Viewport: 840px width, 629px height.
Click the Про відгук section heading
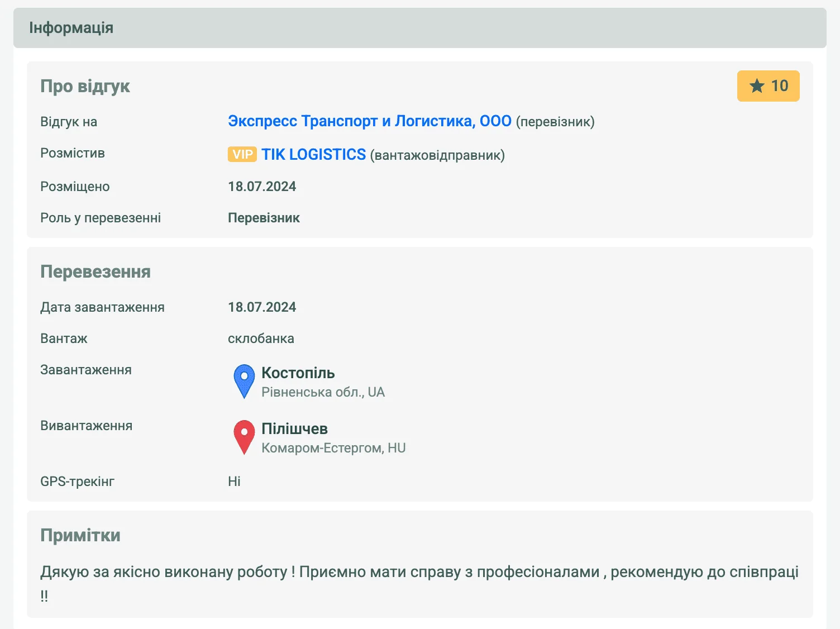click(x=85, y=86)
